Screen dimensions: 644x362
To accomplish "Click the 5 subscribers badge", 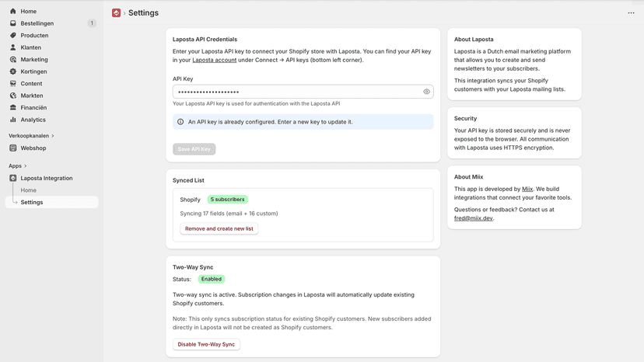I will point(228,200).
